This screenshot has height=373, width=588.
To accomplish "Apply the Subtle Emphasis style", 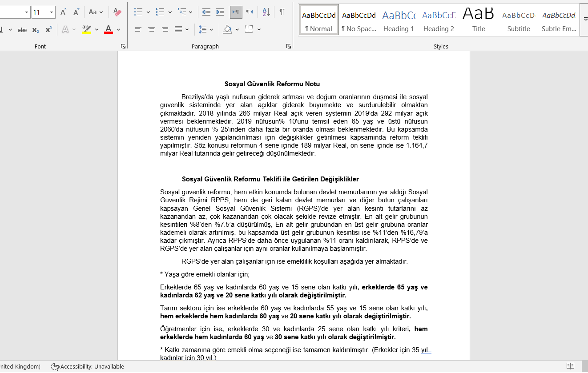I will tap(559, 20).
